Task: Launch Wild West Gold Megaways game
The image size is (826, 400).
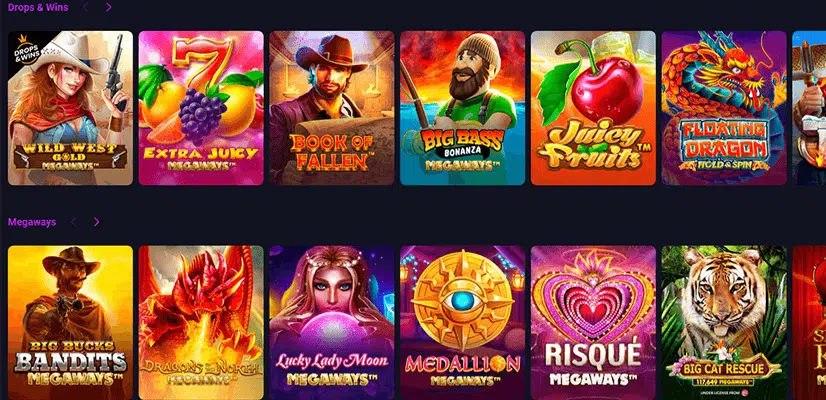Action: point(71,108)
